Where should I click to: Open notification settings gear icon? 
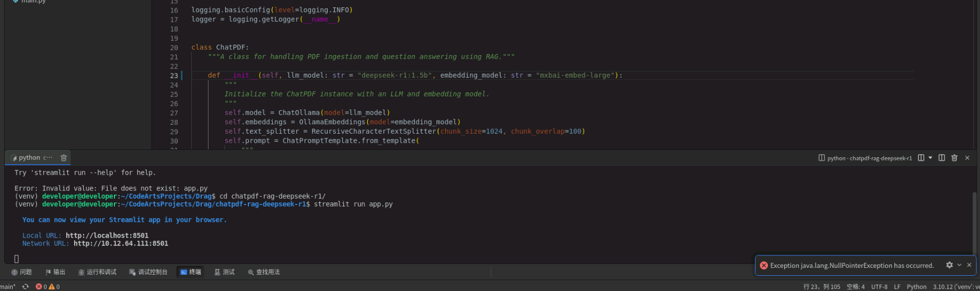(x=949, y=265)
